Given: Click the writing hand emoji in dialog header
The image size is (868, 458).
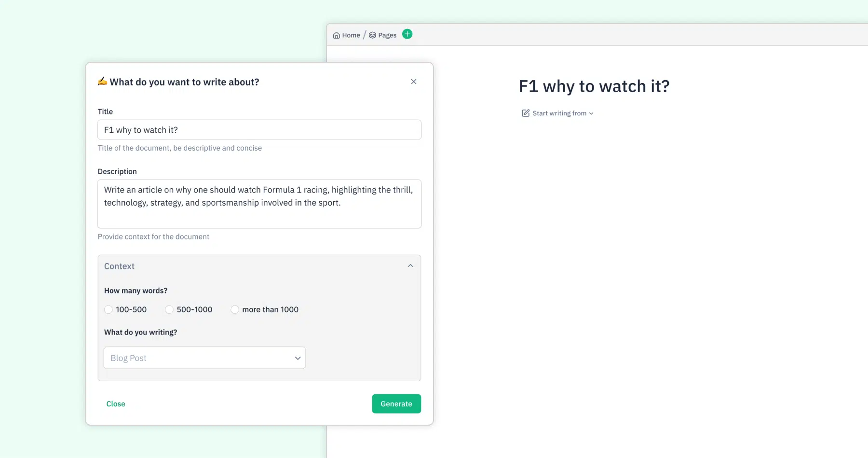Looking at the screenshot, I should click(102, 81).
